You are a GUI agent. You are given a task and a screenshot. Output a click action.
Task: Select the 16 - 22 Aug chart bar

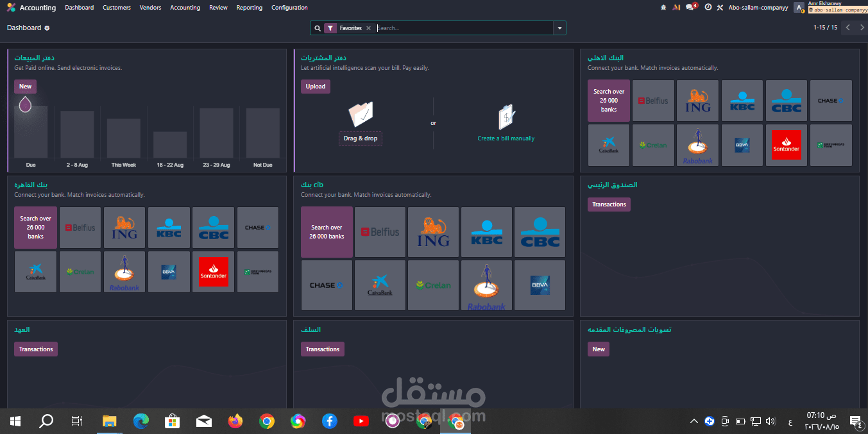tap(170, 145)
